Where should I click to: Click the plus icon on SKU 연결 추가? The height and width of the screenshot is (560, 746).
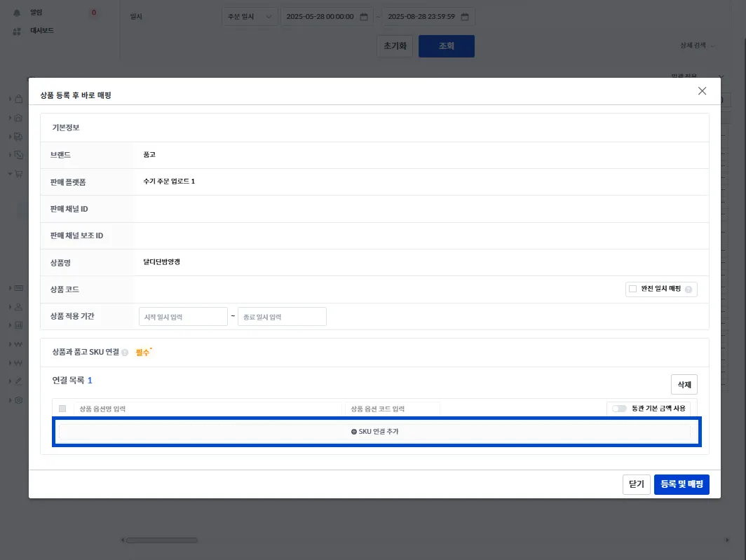(x=354, y=432)
